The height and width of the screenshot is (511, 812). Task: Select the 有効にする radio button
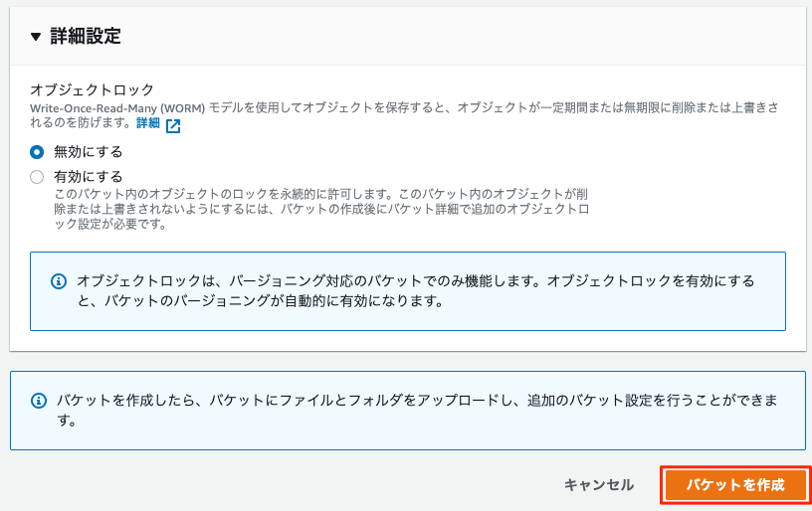coord(37,177)
